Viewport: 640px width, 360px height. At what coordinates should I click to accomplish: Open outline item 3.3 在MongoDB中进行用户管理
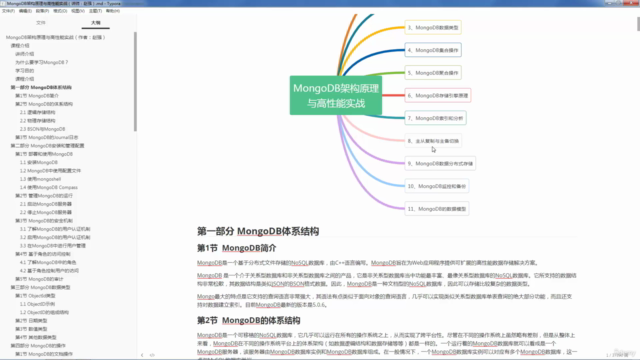pyautogui.click(x=53, y=246)
